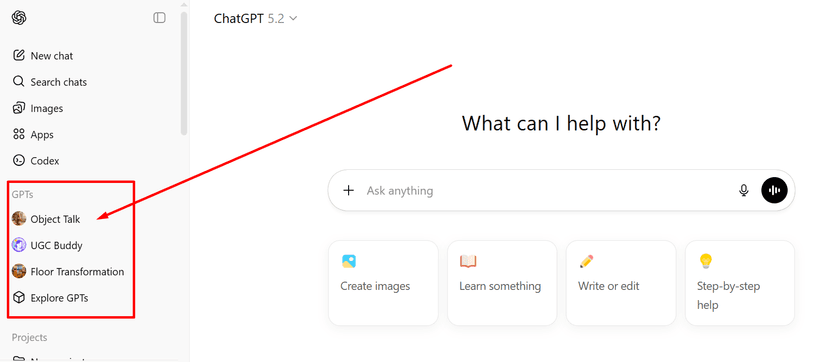Click the Explore GPTs cube icon
Viewport: 828px width, 362px height.
pyautogui.click(x=19, y=298)
